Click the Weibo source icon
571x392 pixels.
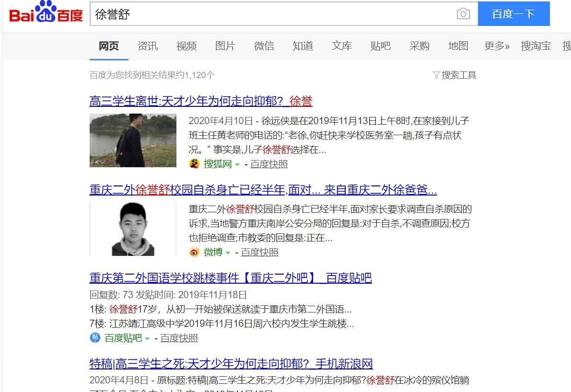click(195, 252)
